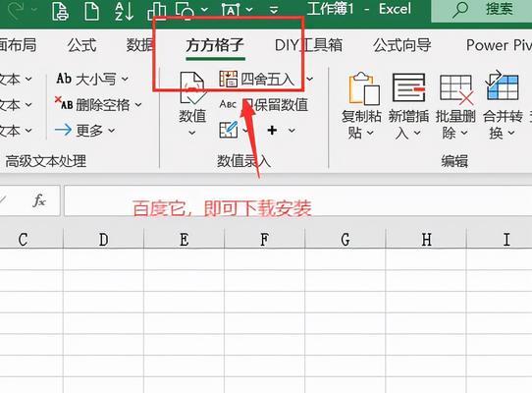Select column E header
The height and width of the screenshot is (393, 532).
[185, 240]
